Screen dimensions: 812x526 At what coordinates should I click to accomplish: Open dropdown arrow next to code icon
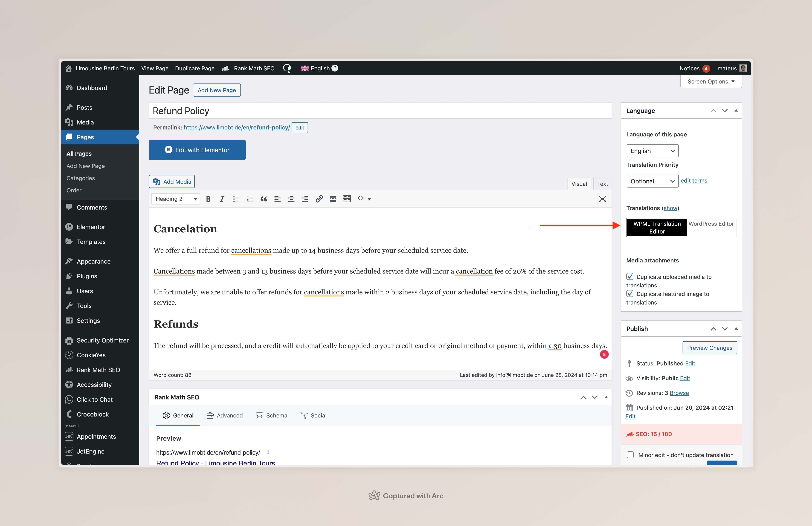click(369, 199)
